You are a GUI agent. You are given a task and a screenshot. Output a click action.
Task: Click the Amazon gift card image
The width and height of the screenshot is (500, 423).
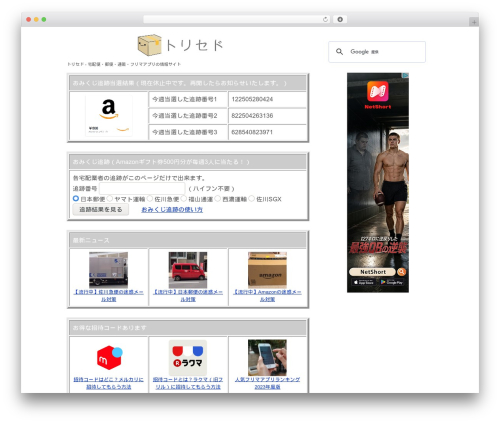point(109,115)
